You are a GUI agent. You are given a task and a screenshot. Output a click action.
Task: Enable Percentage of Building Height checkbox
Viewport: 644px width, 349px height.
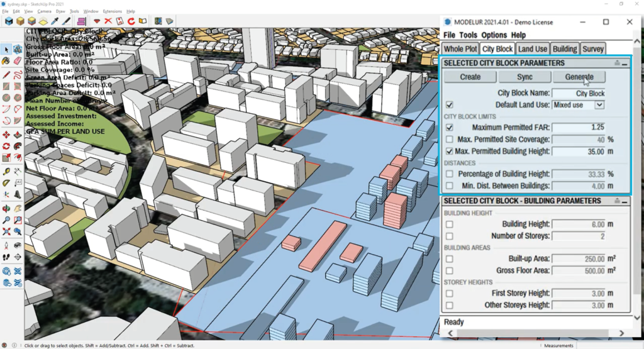[x=449, y=174]
